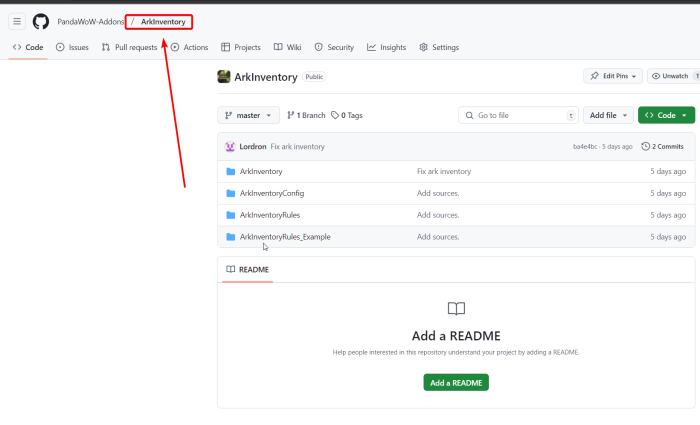700x425 pixels.
Task: Open the hamburger navigation menu
Action: [x=17, y=21]
